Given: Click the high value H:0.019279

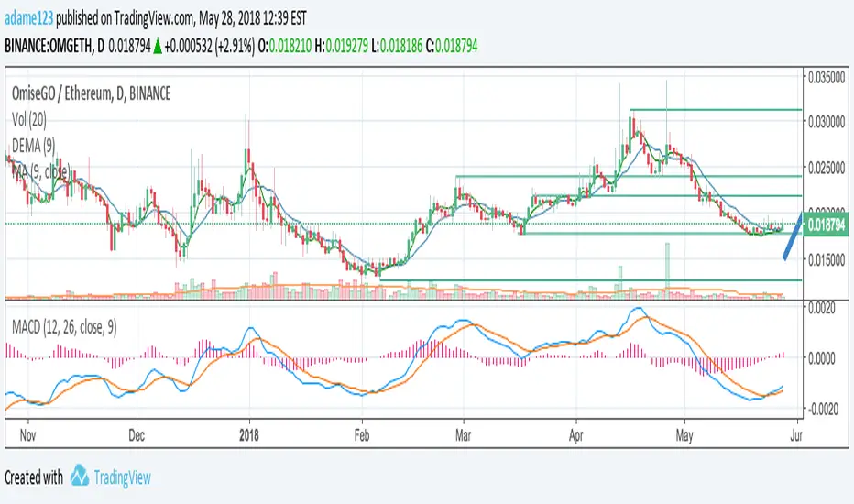Looking at the screenshot, I should (341, 47).
